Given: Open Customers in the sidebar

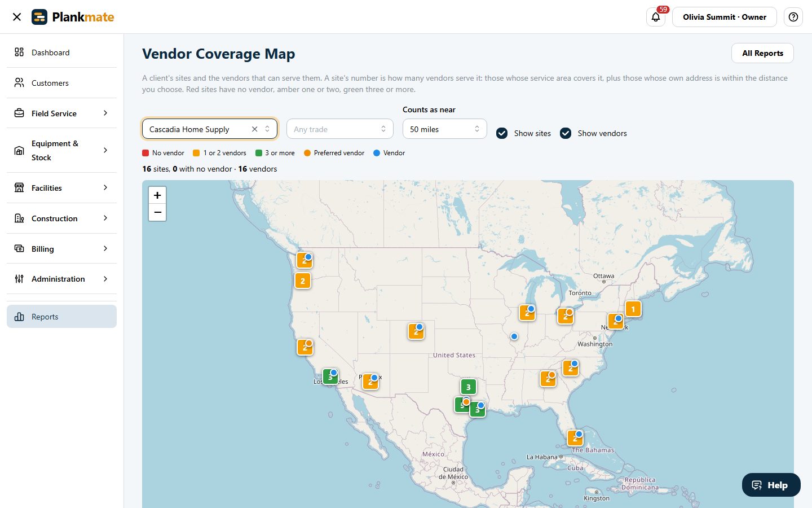Looking at the screenshot, I should pos(62,83).
